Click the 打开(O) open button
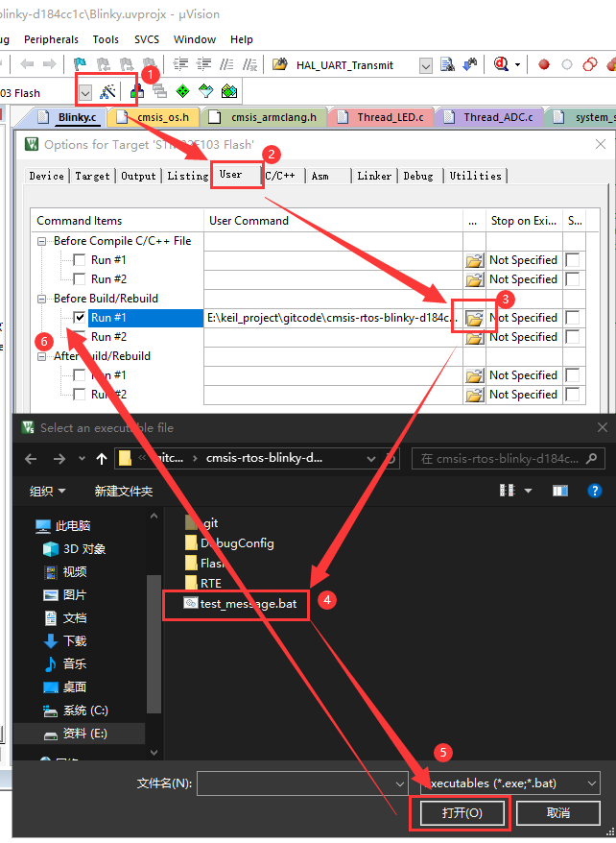The width and height of the screenshot is (616, 843). pos(461,813)
